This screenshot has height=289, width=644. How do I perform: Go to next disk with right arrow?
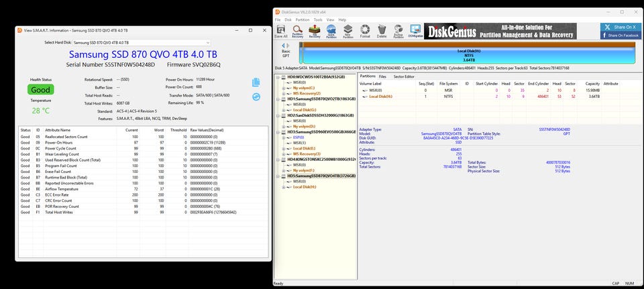[288, 46]
